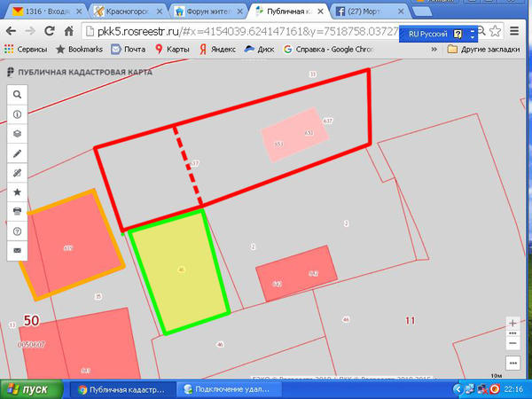Click the envelope feedback icon
This screenshot has width=532, height=399.
pos(17,250)
